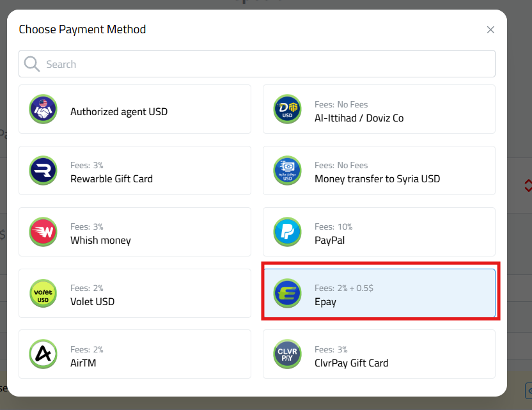The width and height of the screenshot is (532, 410).
Task: Select the Whish money payment method
Action: pyautogui.click(x=135, y=232)
